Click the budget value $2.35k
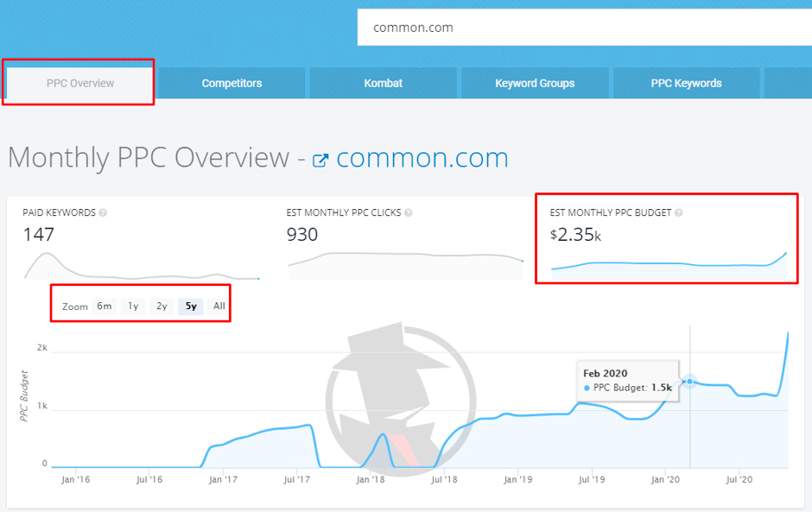Viewport: 812px width, 512px height. (x=575, y=235)
